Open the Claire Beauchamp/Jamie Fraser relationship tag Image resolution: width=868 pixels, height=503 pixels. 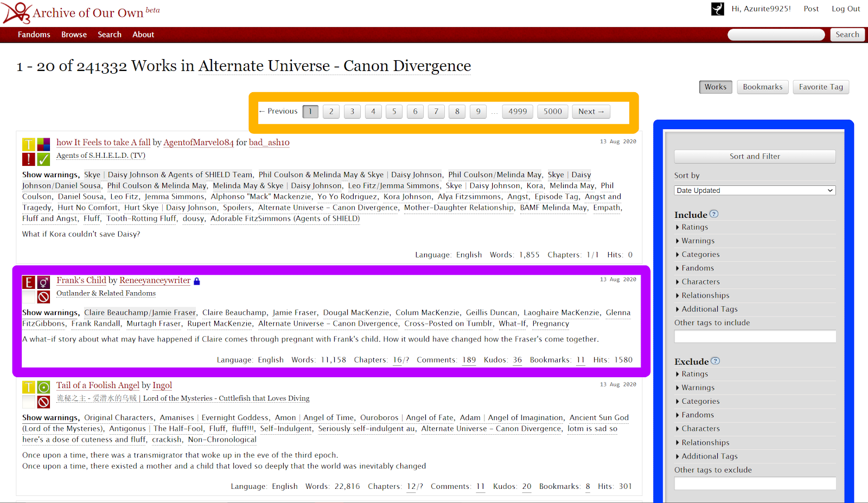pyautogui.click(x=141, y=313)
